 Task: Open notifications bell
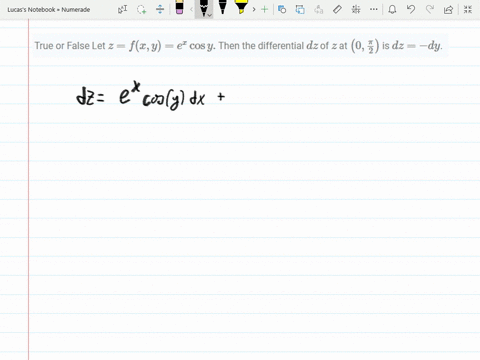coord(392,9)
